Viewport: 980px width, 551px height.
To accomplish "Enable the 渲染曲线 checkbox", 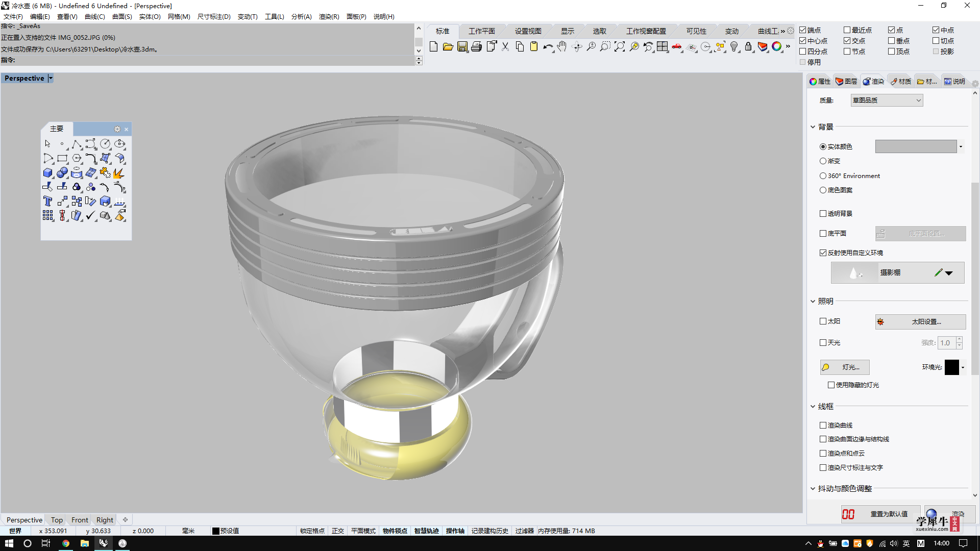I will point(823,425).
